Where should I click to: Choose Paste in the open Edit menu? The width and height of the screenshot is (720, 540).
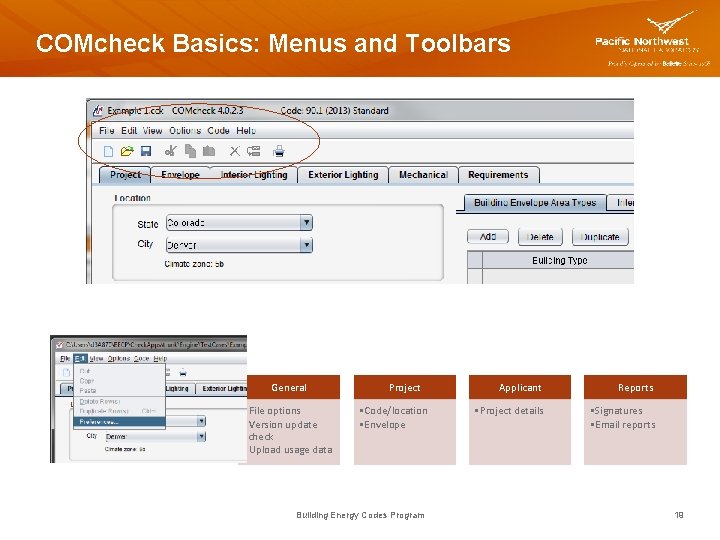(119, 390)
